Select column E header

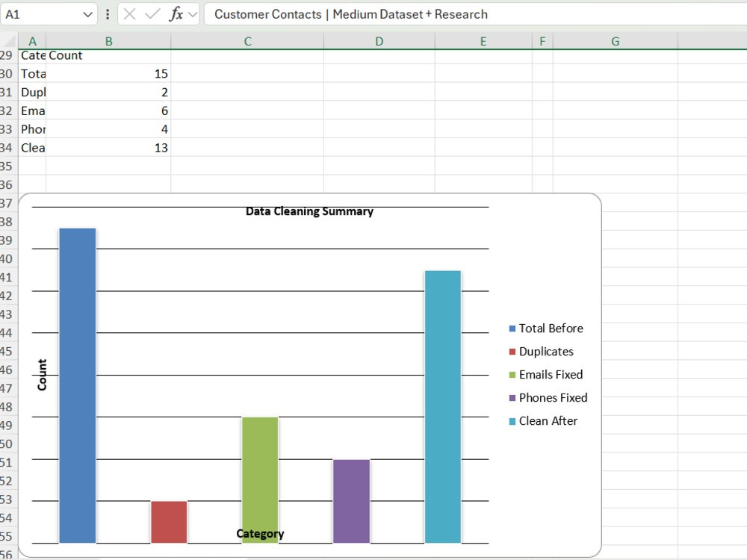click(x=483, y=41)
